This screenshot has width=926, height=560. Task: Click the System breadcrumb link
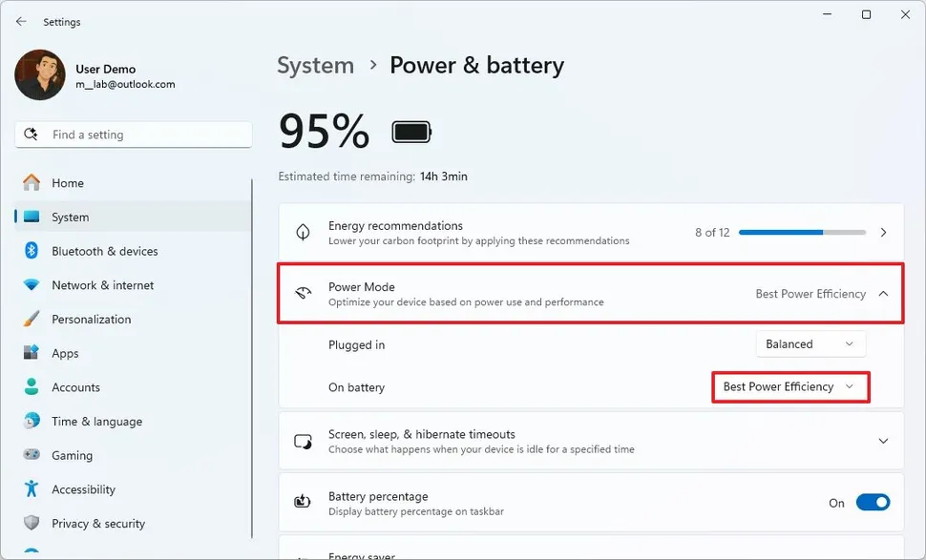coord(315,65)
